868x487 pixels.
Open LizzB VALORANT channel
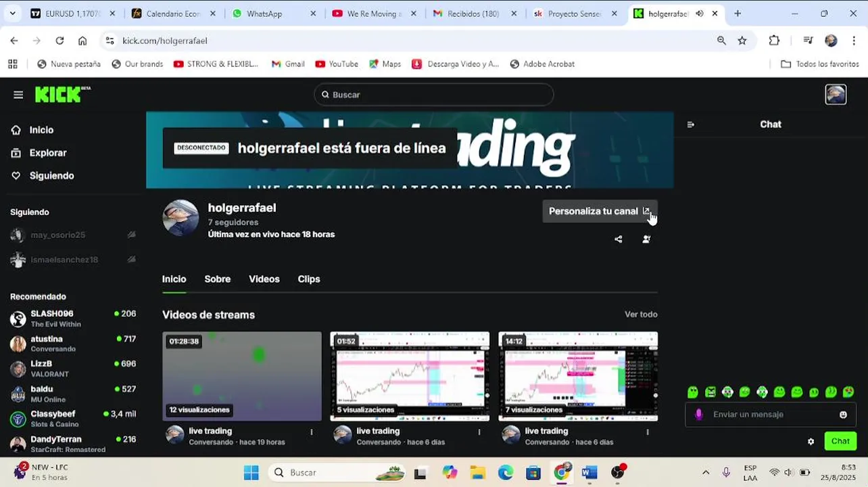coord(73,369)
